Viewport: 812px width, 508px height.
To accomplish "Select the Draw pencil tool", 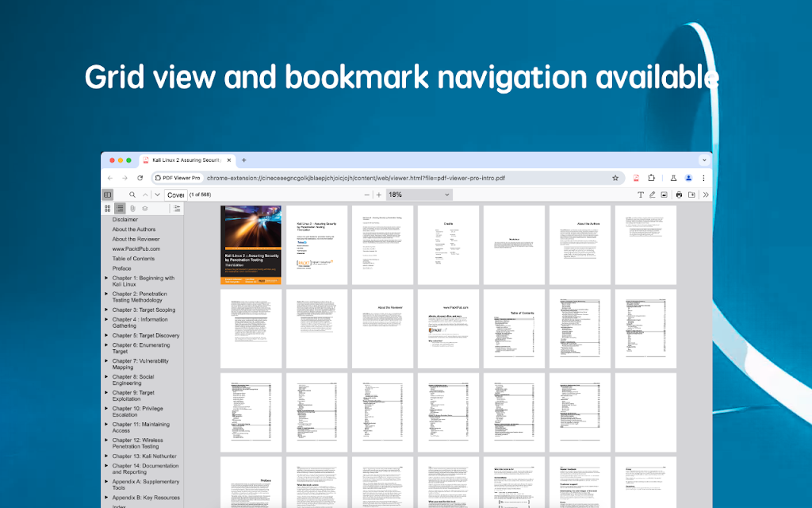I will click(x=653, y=194).
